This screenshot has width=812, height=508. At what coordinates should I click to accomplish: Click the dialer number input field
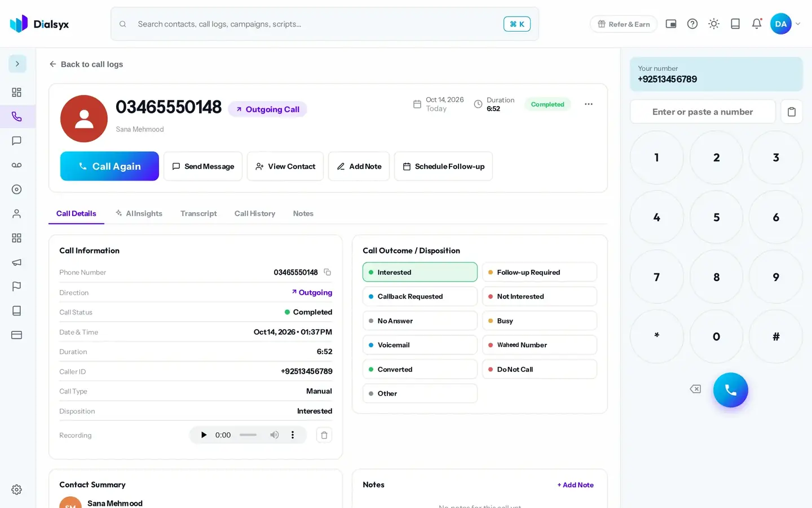click(703, 112)
